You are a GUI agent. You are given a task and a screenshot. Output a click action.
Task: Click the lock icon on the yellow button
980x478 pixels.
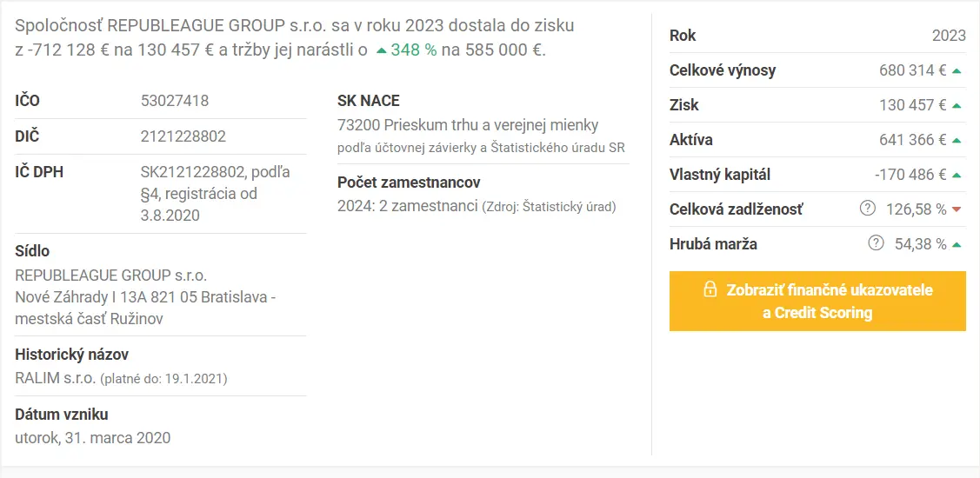(x=710, y=289)
